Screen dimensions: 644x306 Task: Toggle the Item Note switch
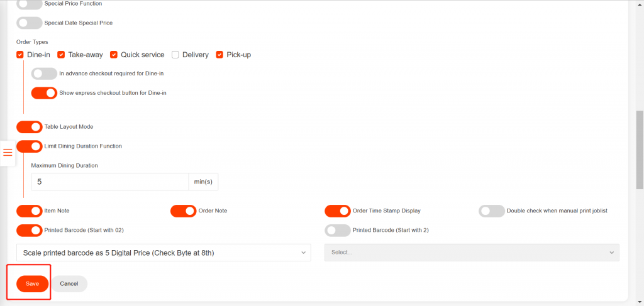point(29,211)
